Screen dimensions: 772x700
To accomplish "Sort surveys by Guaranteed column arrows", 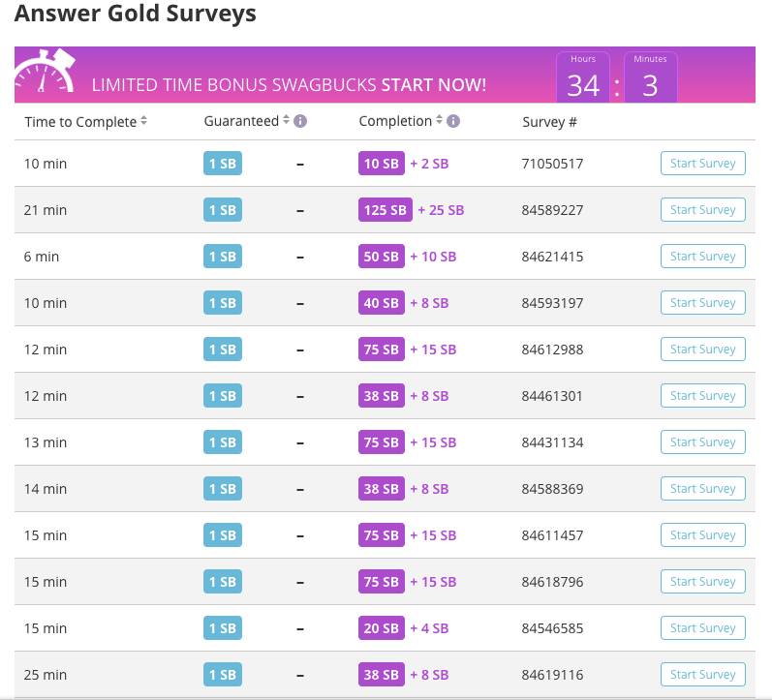I will point(286,120).
